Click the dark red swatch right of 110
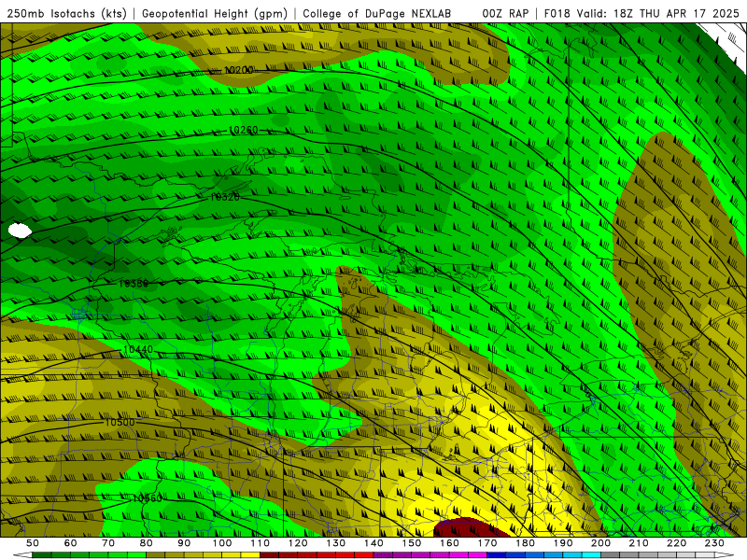 [x=270, y=555]
